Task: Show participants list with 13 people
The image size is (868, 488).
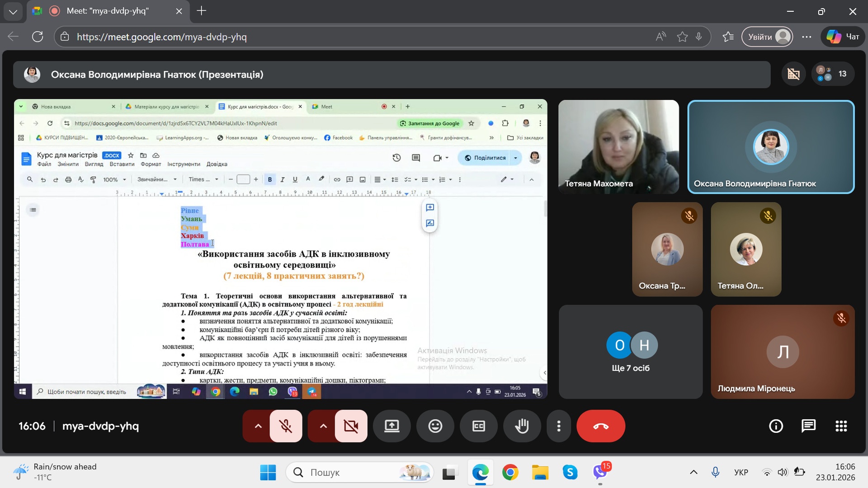Action: (833, 74)
